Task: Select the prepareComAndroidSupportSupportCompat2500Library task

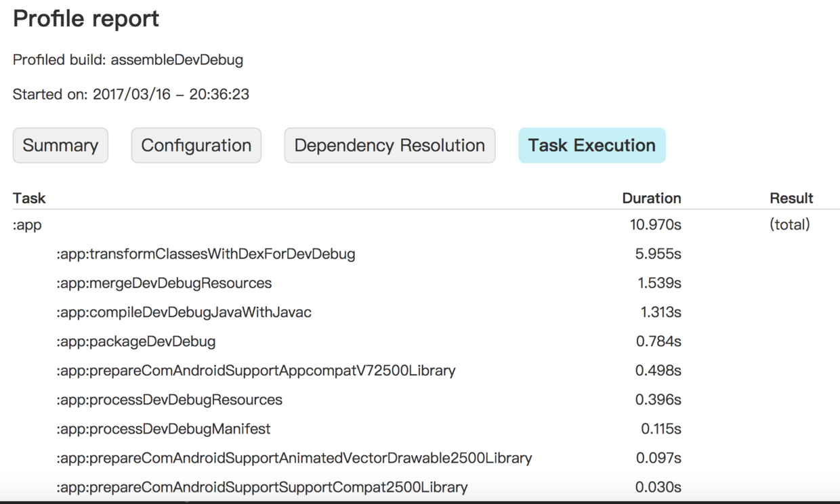Action: click(261, 487)
